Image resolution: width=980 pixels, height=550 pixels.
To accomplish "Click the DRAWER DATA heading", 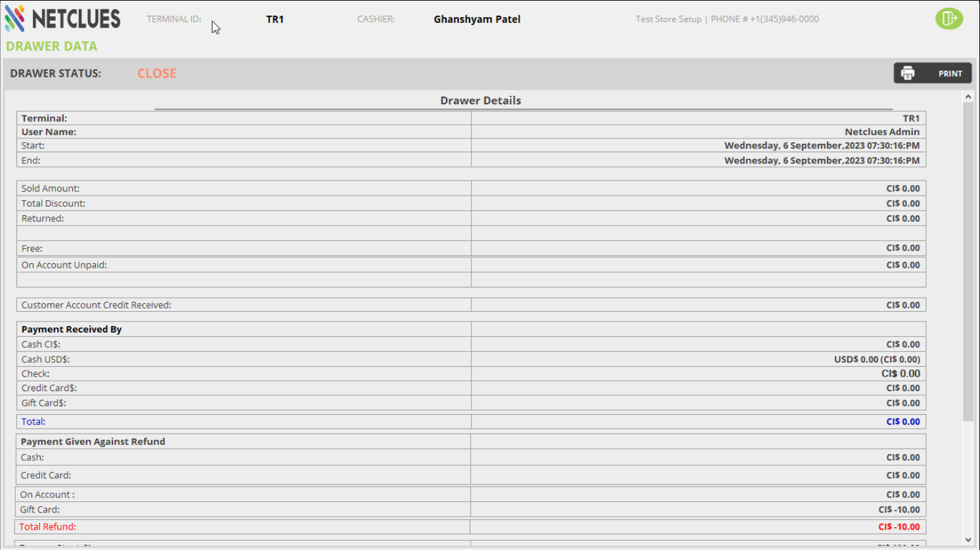I will (x=52, y=47).
